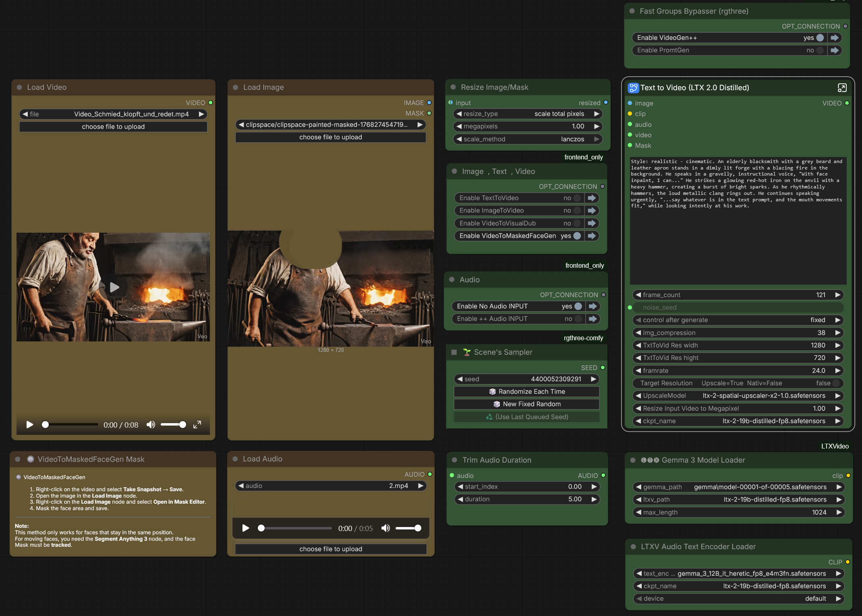Click choose file to upload in Load Image

click(x=331, y=137)
